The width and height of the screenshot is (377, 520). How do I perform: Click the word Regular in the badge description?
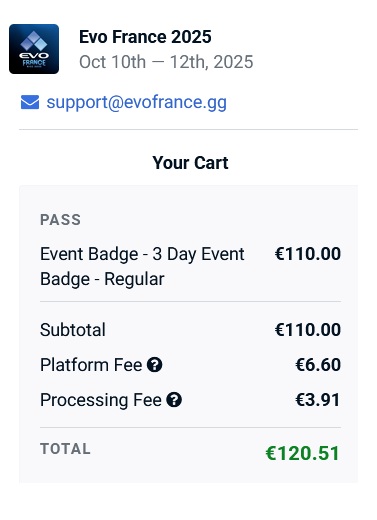134,279
